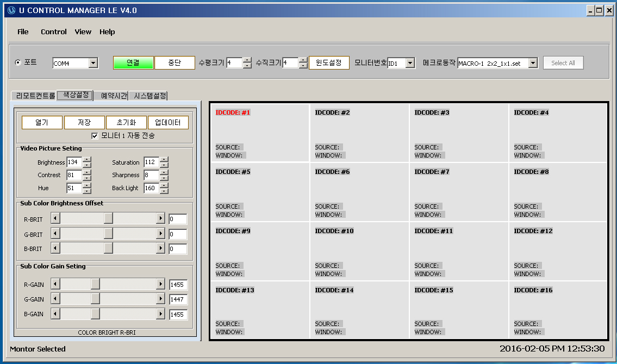This screenshot has height=364, width=617.
Task: Open the 모니터번호 ID1 dropdown
Action: (410, 63)
